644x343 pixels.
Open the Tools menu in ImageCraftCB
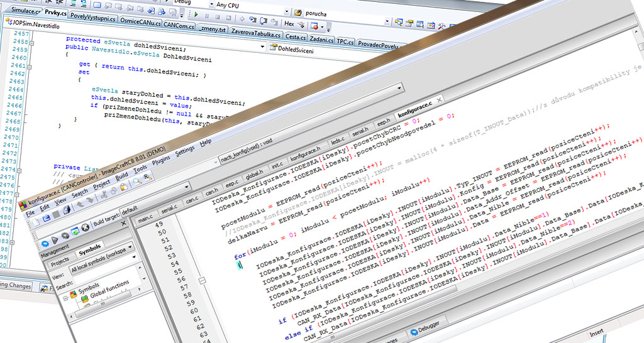[x=140, y=168]
